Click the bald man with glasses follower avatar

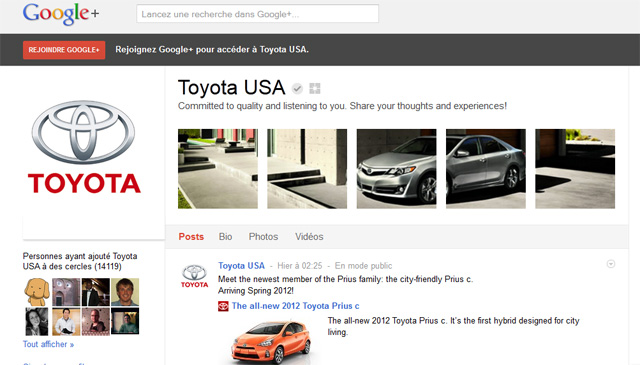tap(96, 322)
